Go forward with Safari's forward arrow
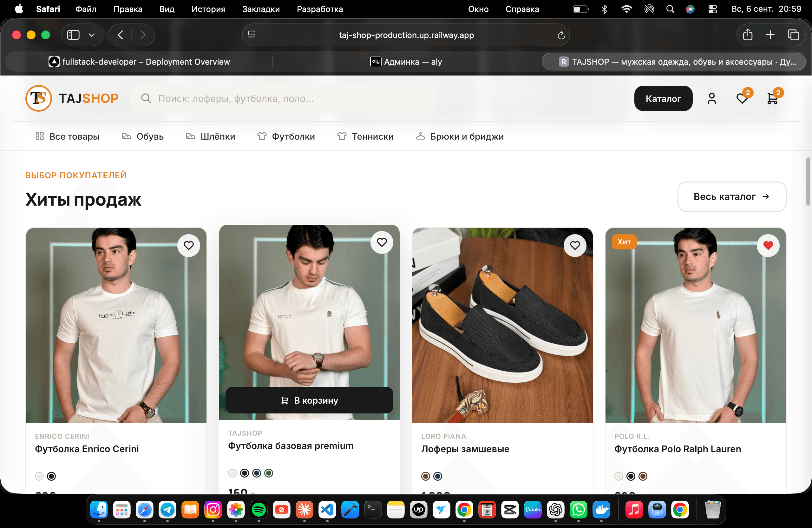The height and width of the screenshot is (528, 812). (x=143, y=35)
